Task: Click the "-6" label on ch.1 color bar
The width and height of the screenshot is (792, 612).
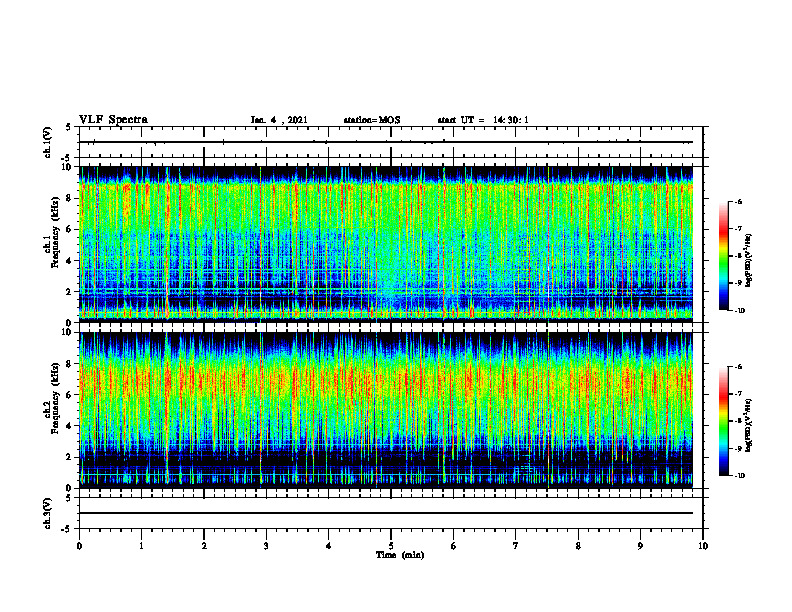Action: [x=738, y=201]
